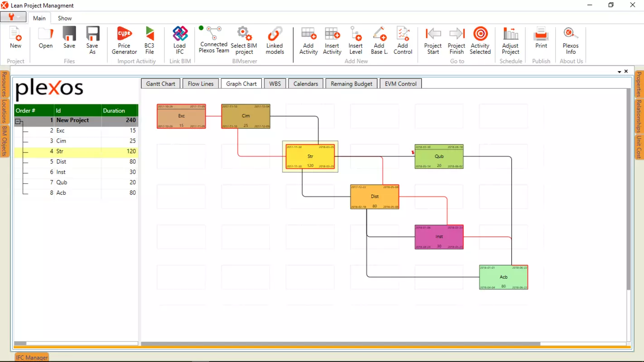644x362 pixels.
Task: Insert Activity in the list
Action: pyautogui.click(x=332, y=41)
